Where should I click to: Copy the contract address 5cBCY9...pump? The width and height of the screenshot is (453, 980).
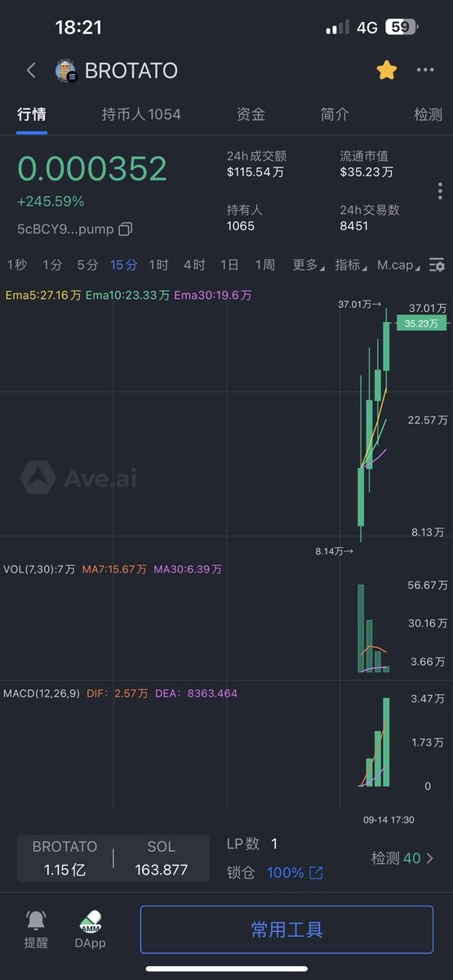click(125, 229)
